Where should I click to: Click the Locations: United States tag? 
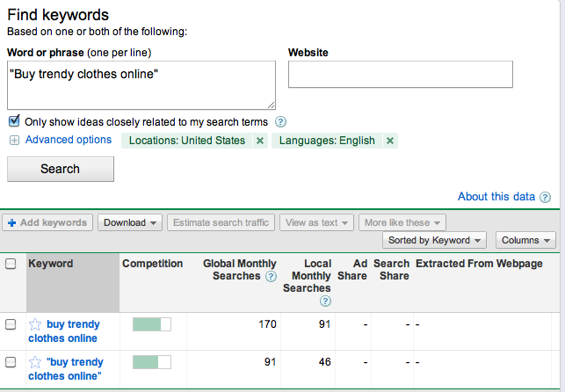[x=187, y=141]
